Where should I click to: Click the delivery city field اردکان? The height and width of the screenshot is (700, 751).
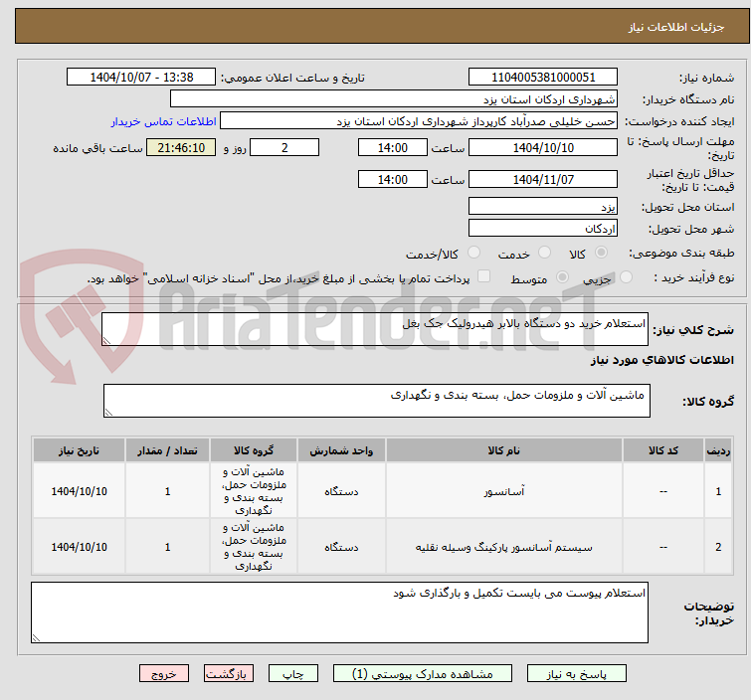[543, 228]
